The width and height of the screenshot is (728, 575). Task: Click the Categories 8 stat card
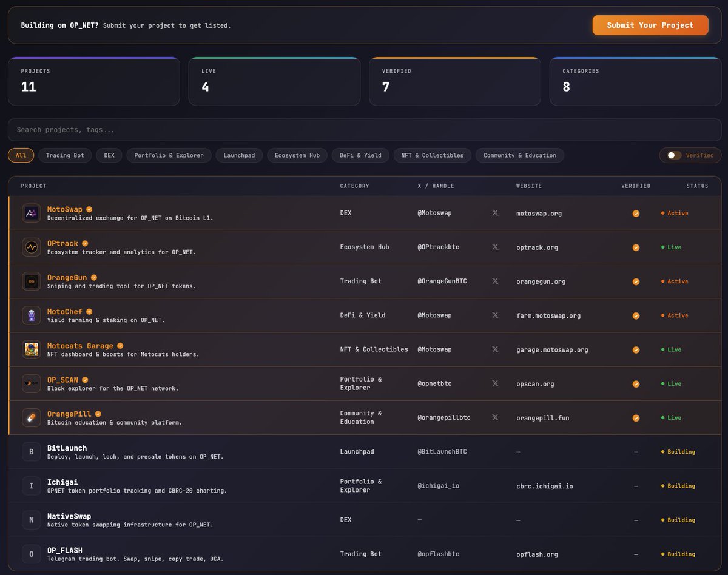635,81
